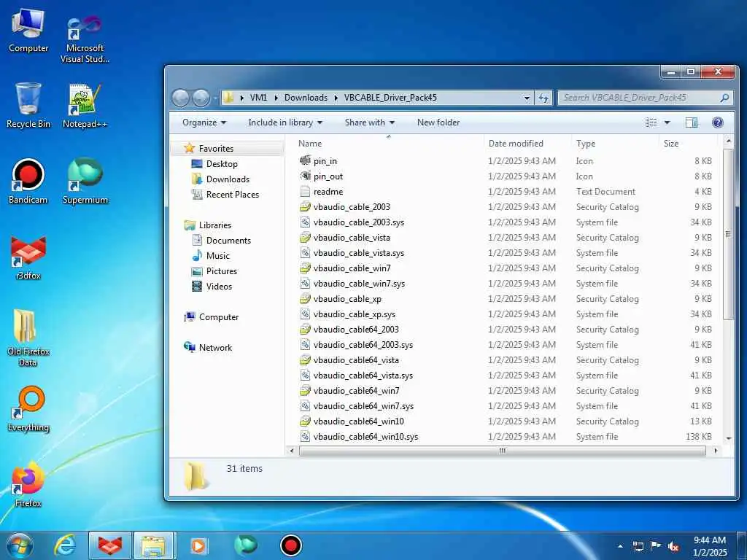Click the New folder button
Screen dimensions: 747x560
click(x=438, y=122)
